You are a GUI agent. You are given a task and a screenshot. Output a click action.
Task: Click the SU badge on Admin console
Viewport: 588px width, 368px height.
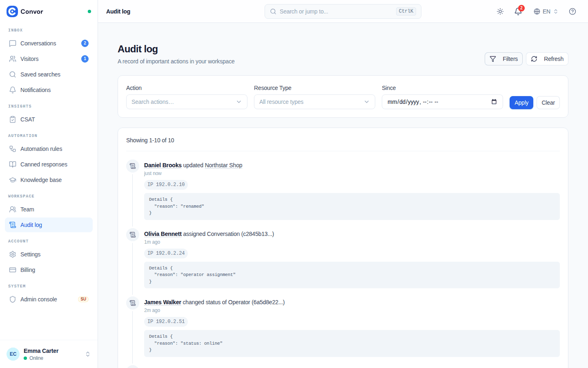coord(83,299)
